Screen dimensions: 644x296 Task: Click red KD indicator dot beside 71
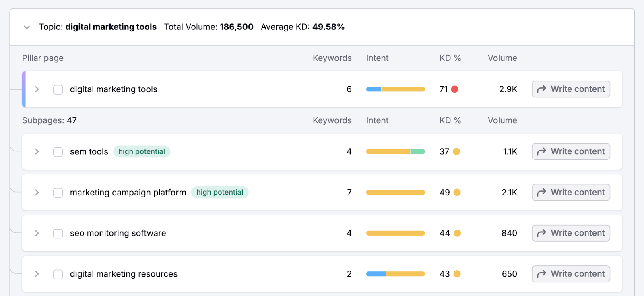pos(455,89)
